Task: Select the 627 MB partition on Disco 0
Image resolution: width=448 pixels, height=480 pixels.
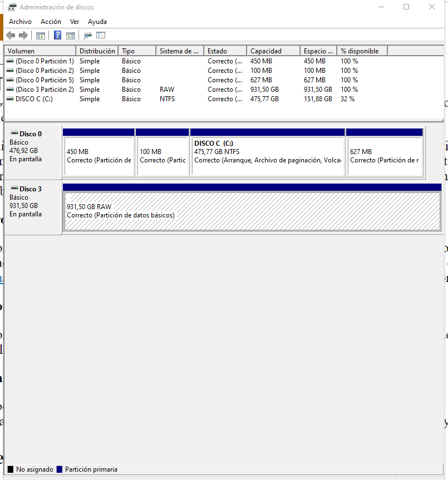Action: tap(384, 156)
